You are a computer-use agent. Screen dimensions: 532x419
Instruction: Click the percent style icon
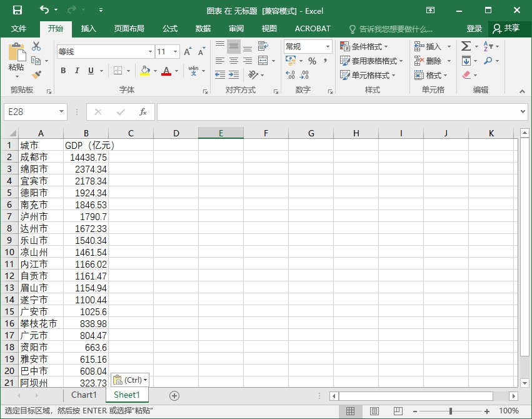[312, 61]
